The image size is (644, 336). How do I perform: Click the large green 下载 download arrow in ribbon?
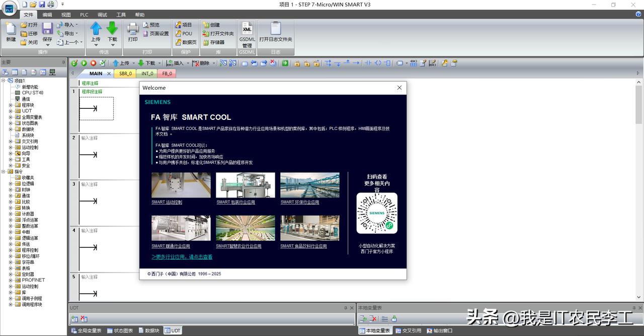tap(112, 28)
